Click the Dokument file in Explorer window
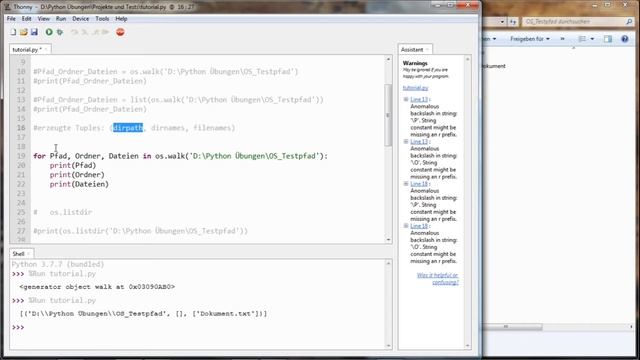The image size is (640, 360). pyautogui.click(x=494, y=66)
